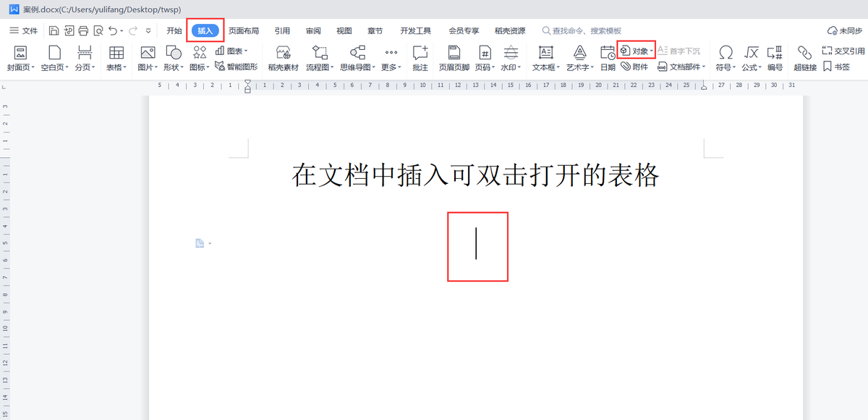Open the 视图 tab
868x420 pixels.
tap(344, 30)
